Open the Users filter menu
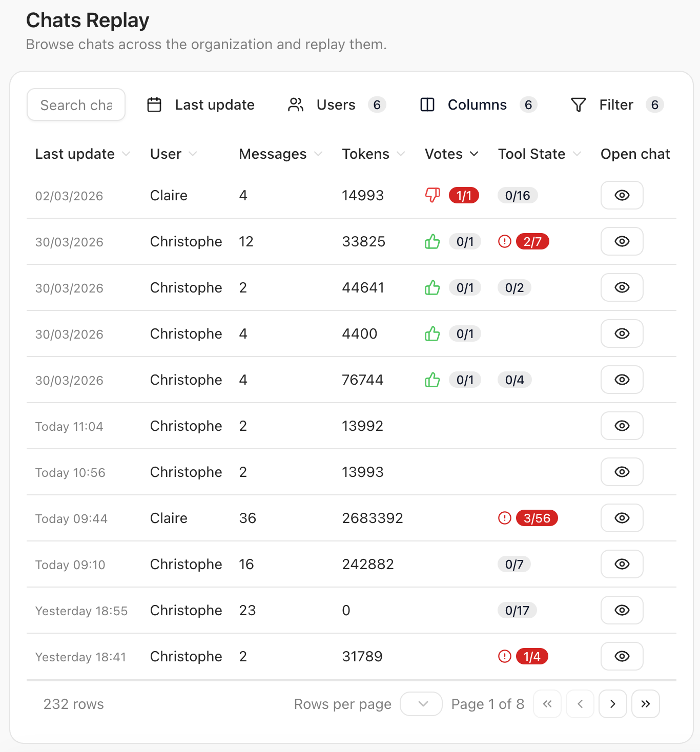700x752 pixels. tap(336, 105)
